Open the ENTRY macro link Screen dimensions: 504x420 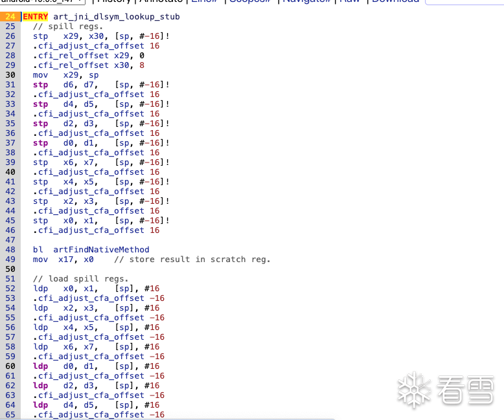(x=36, y=17)
